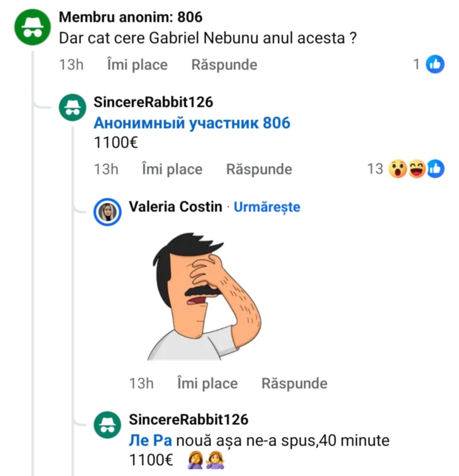Click the last SincereRabbit126 avatar
Screen dimensions: 459x476
[107, 424]
